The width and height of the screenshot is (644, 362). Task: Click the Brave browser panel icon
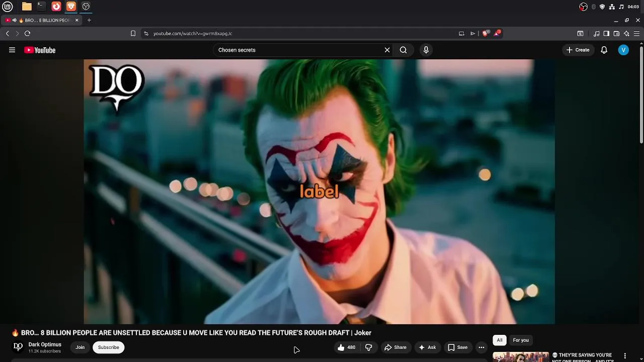point(71,7)
